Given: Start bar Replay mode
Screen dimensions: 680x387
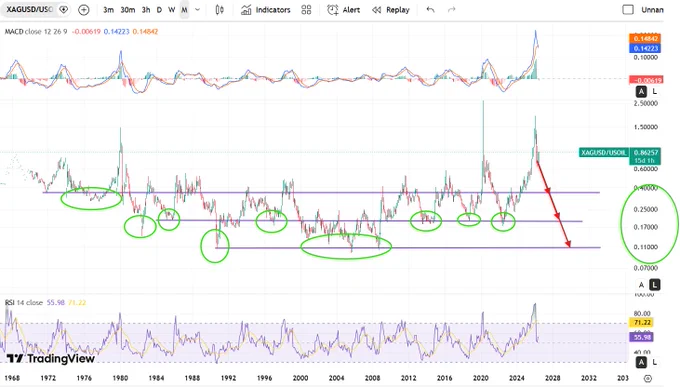Looking at the screenshot, I should (391, 10).
